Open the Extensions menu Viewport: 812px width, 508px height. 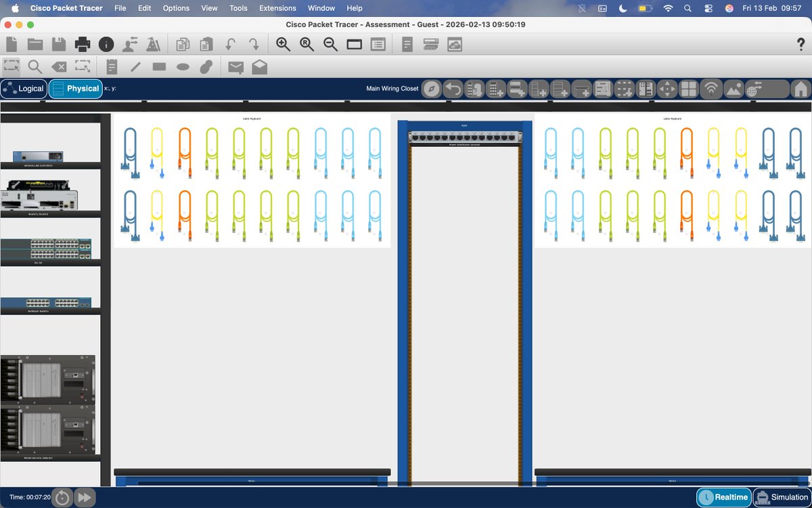[x=277, y=8]
